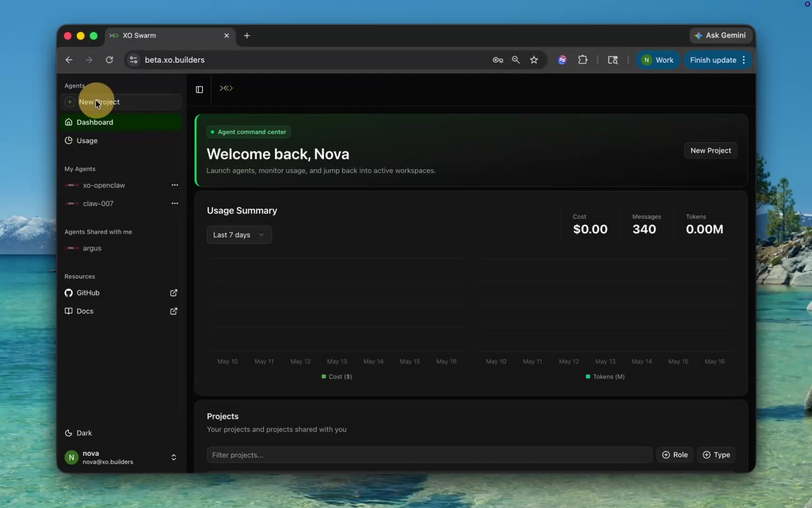Click the New Project button in welcome banner

(x=710, y=151)
